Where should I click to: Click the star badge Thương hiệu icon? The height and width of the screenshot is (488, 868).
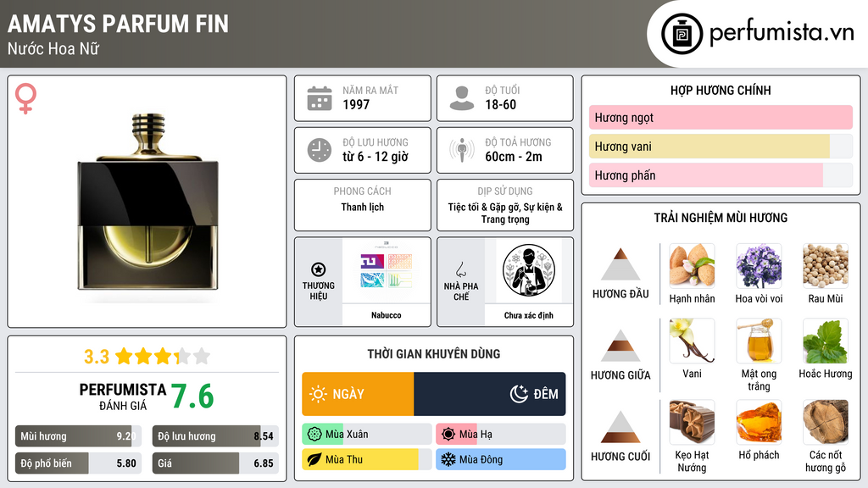point(319,269)
